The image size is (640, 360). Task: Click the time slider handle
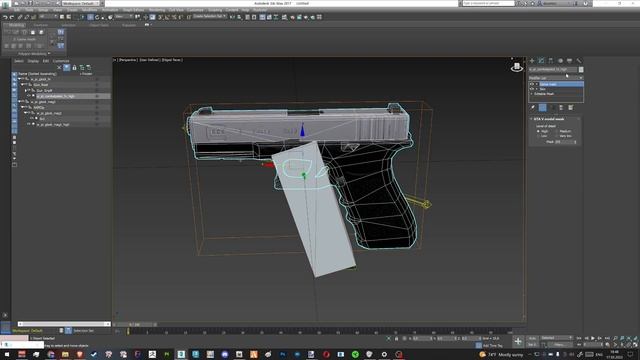[135, 325]
